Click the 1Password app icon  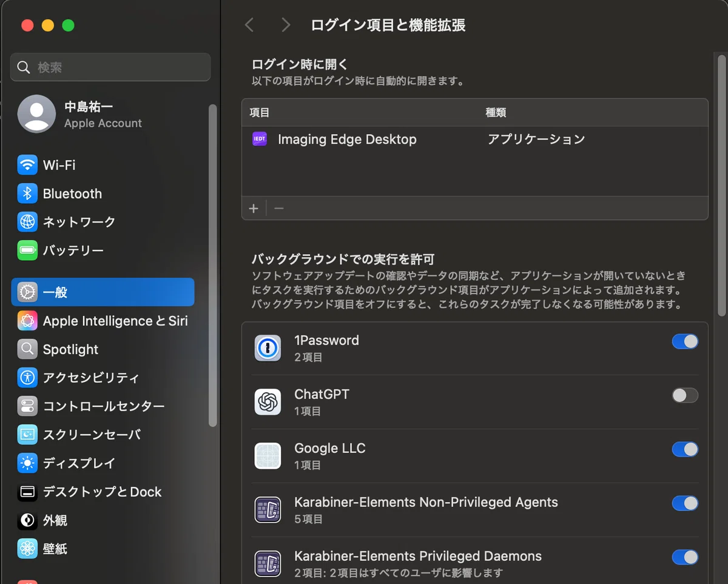[x=268, y=348]
